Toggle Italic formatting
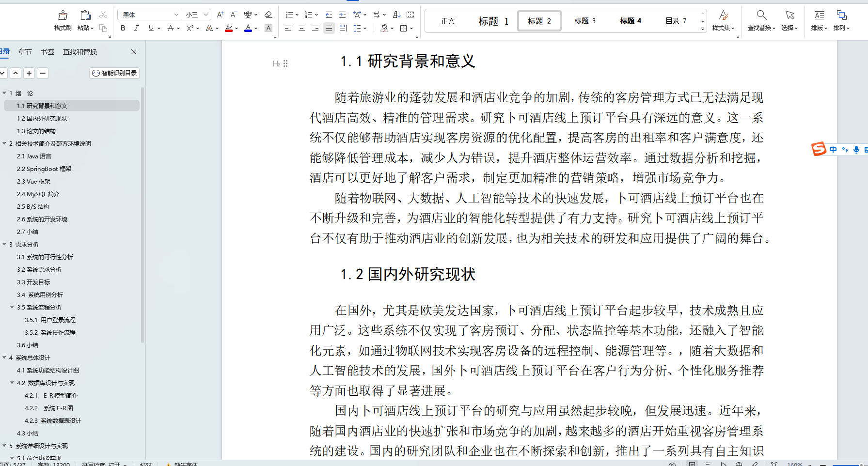The height and width of the screenshot is (466, 868). click(136, 28)
